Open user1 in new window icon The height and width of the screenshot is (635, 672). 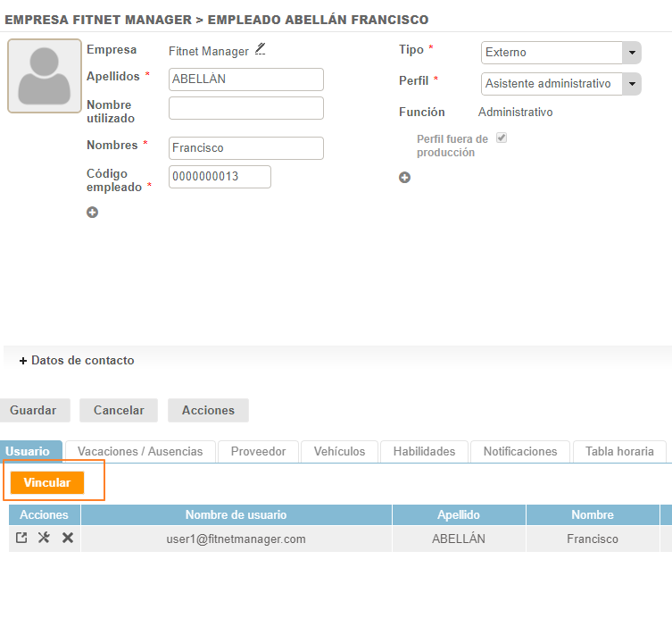[x=21, y=539]
